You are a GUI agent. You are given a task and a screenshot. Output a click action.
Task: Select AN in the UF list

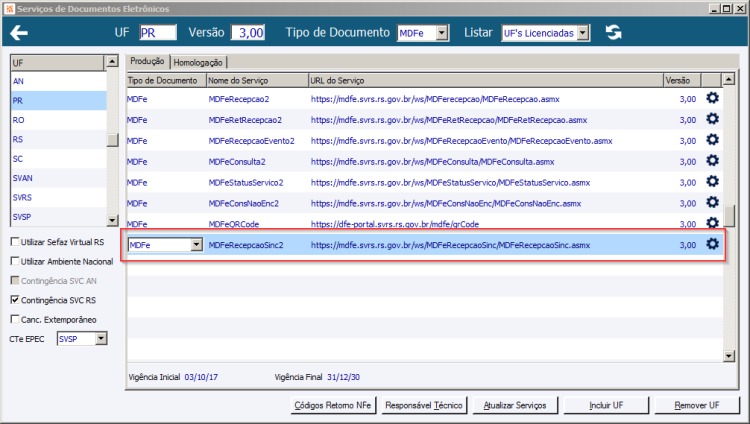pyautogui.click(x=58, y=81)
